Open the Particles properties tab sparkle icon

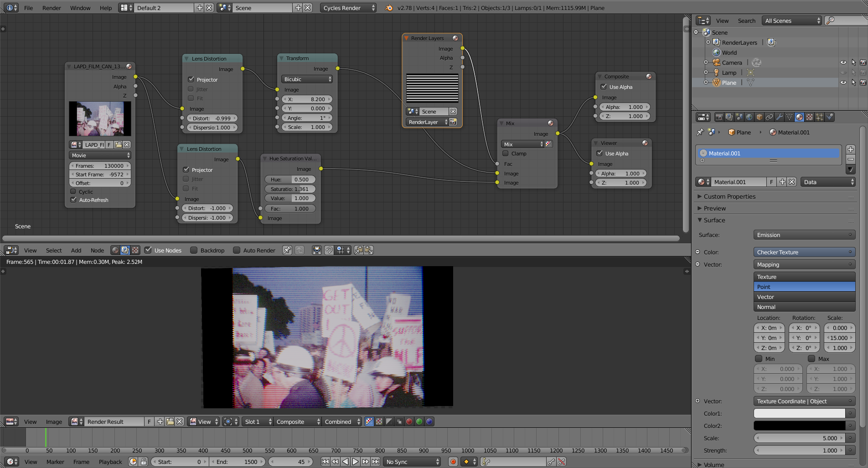(819, 117)
